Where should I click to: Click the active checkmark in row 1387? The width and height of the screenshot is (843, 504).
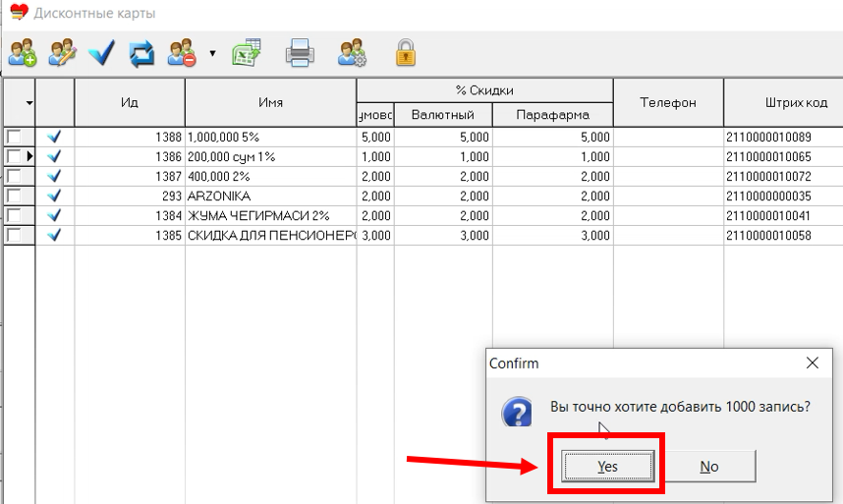coord(54,176)
